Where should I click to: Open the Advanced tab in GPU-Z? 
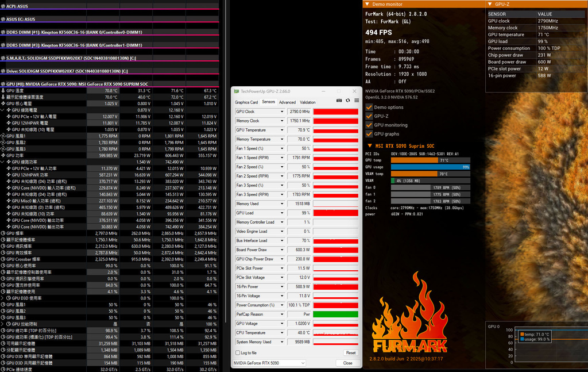click(x=287, y=102)
